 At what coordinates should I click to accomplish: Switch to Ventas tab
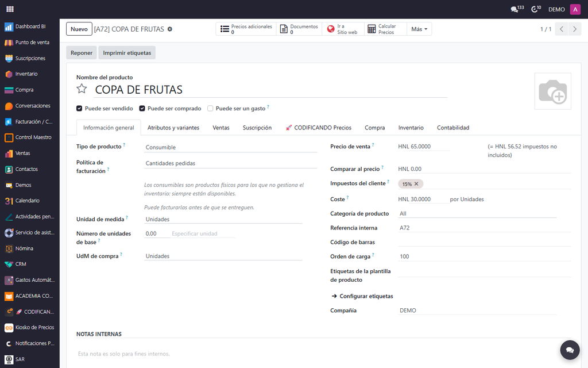221,128
